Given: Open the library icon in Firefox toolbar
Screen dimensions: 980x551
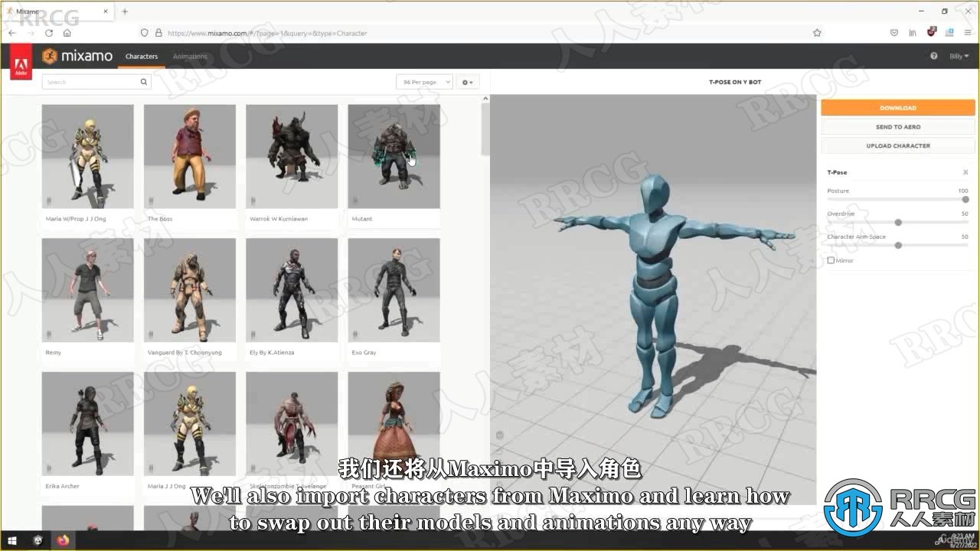Looking at the screenshot, I should coord(913,33).
